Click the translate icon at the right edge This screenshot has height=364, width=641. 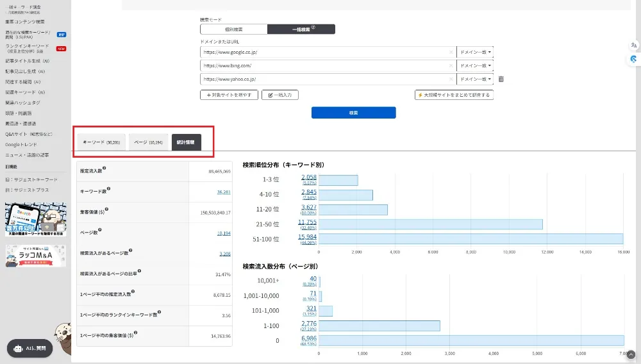click(634, 45)
